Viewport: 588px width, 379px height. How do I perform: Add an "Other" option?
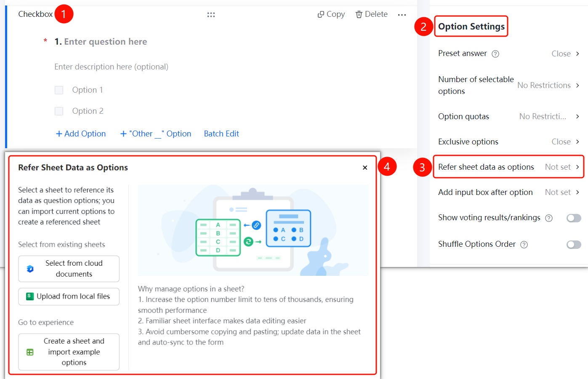coord(156,133)
